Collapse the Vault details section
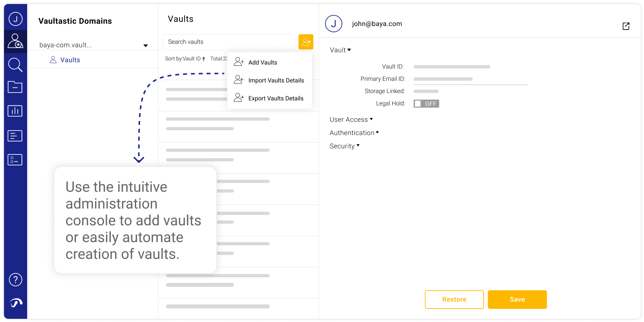 tap(340, 50)
